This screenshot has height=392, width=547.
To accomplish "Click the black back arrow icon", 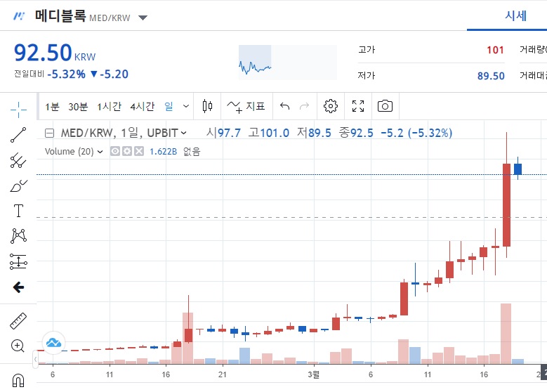I will click(18, 287).
